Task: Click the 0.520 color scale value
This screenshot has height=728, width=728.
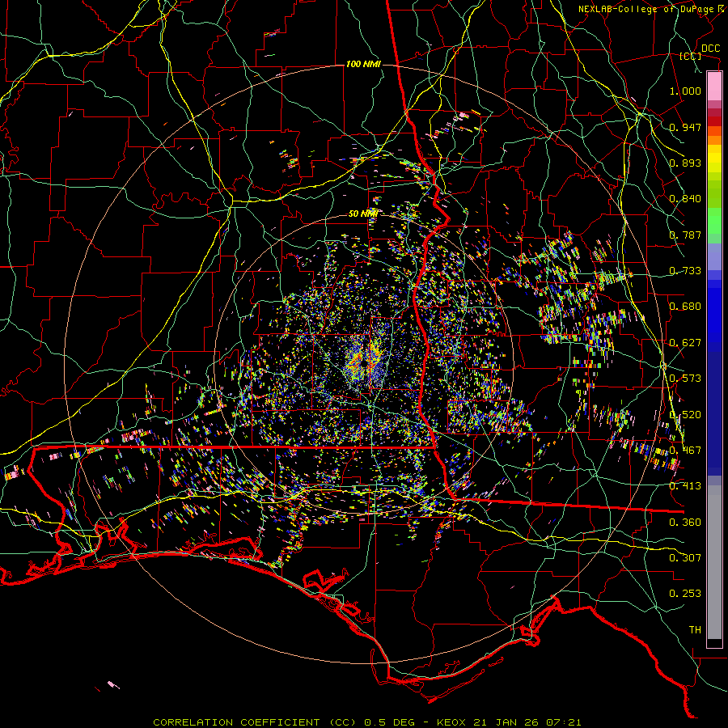Action: 685,415
